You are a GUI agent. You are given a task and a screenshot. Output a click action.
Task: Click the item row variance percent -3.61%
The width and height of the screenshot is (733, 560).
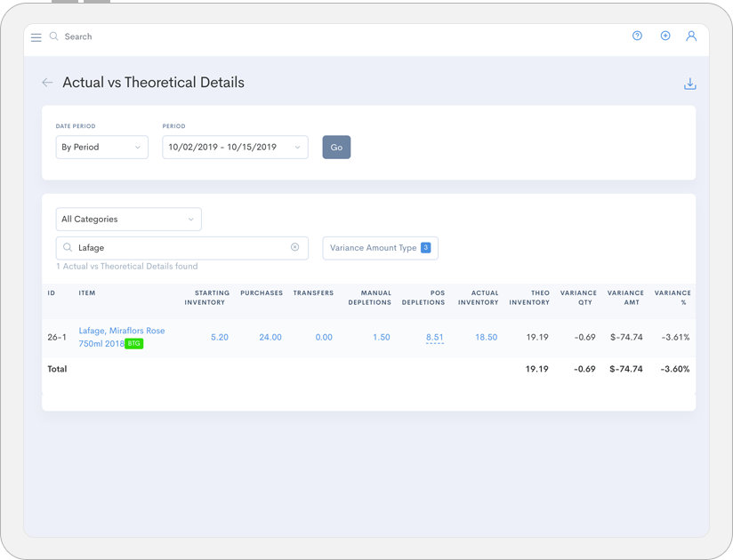(675, 337)
